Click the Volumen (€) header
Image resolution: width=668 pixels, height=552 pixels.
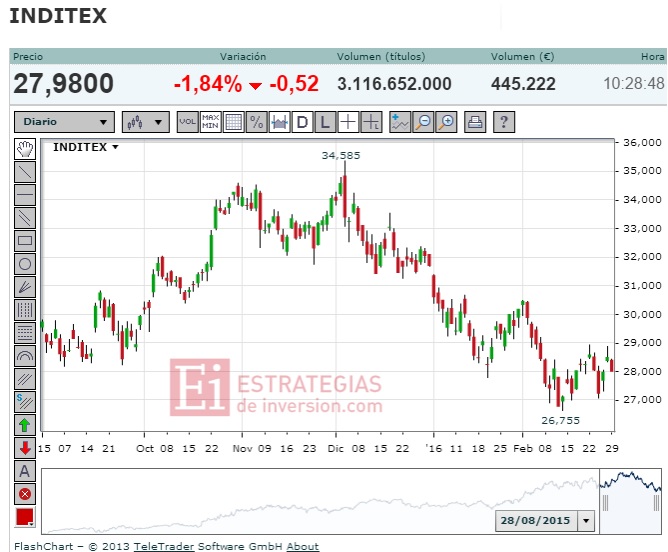(x=522, y=57)
